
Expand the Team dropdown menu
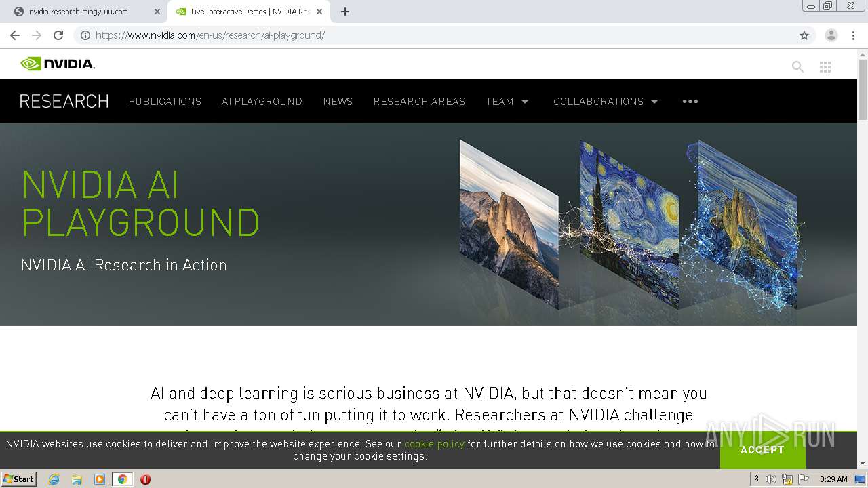(x=507, y=102)
